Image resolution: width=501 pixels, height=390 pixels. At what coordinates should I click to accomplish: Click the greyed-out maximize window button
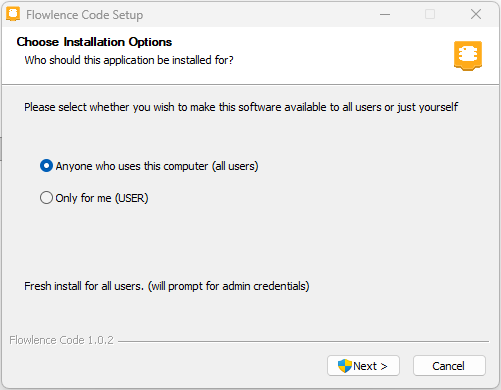[430, 14]
